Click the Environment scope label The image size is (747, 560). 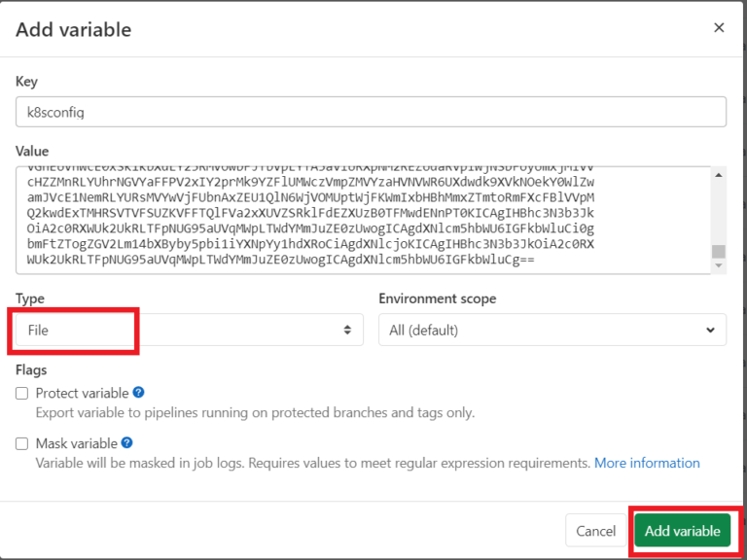click(437, 298)
